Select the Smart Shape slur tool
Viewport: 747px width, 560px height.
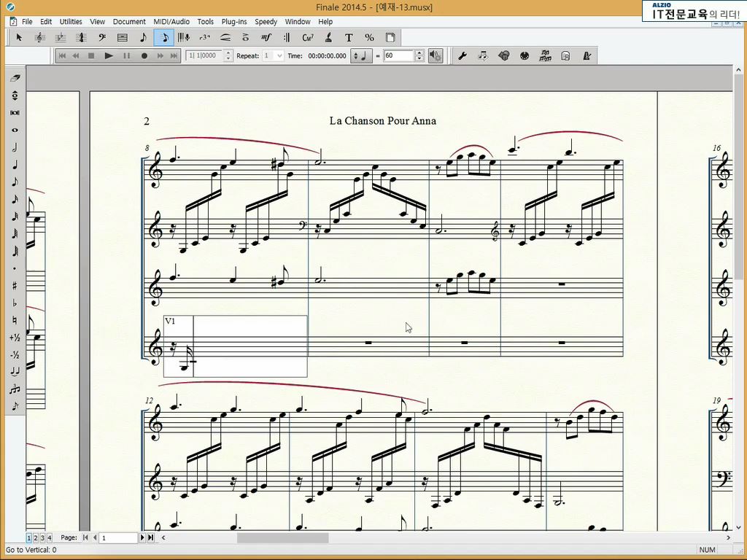coord(225,37)
